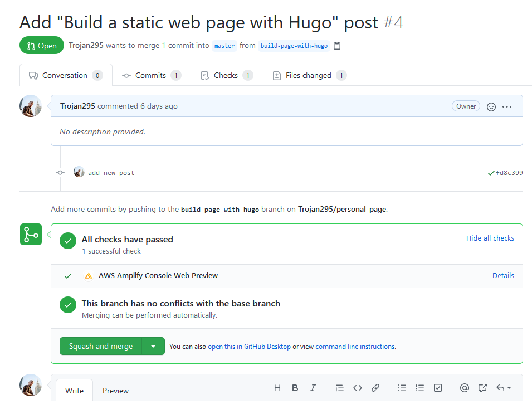532x404 pixels.
Task: Open the Commits tab
Action: (x=152, y=75)
